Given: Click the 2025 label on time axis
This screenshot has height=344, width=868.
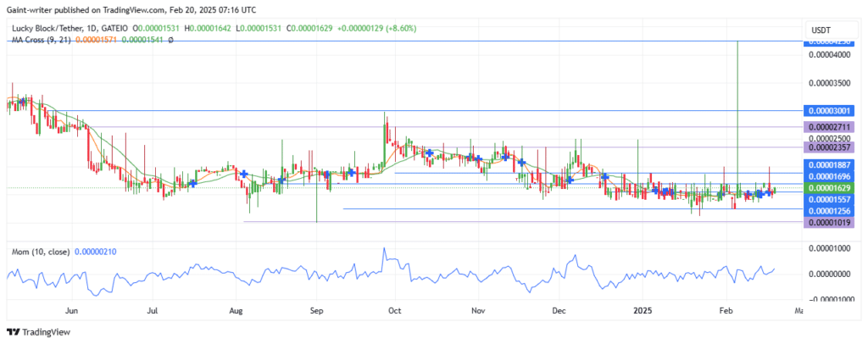Looking at the screenshot, I should 643,311.
